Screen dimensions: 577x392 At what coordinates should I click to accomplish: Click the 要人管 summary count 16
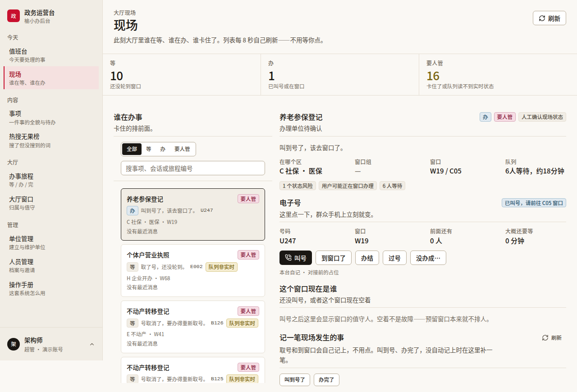(433, 76)
